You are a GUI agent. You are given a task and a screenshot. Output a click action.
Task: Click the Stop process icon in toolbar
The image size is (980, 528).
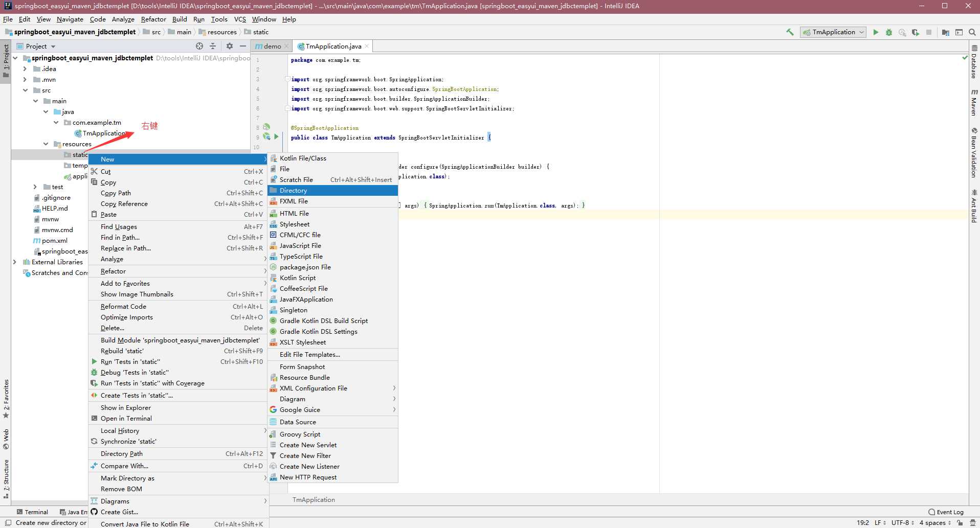point(929,32)
